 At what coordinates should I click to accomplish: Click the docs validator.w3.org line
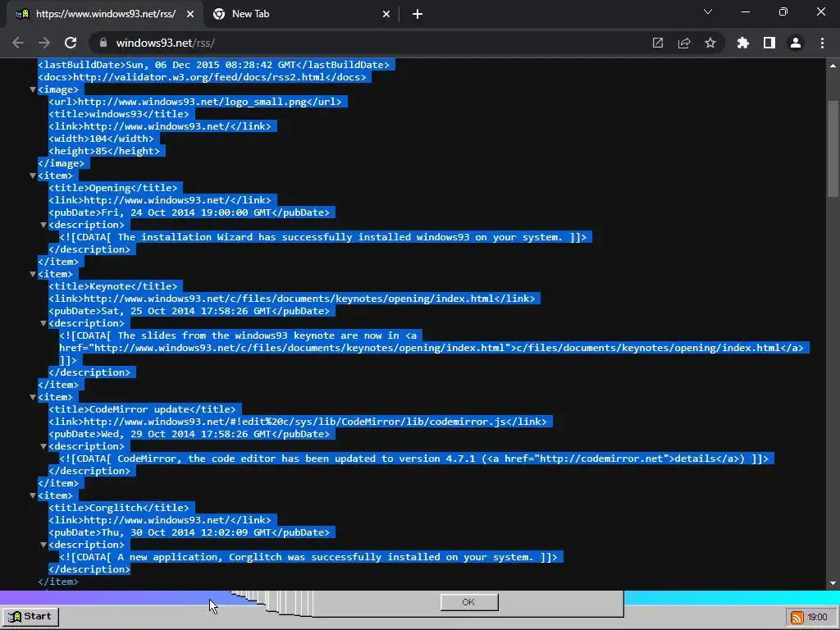pyautogui.click(x=202, y=77)
